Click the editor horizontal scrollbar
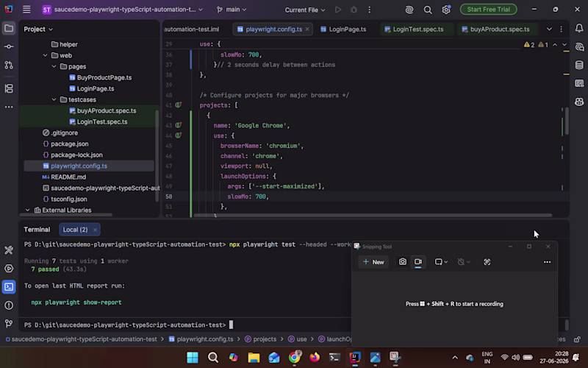The height and width of the screenshot is (368, 588). [x=373, y=216]
